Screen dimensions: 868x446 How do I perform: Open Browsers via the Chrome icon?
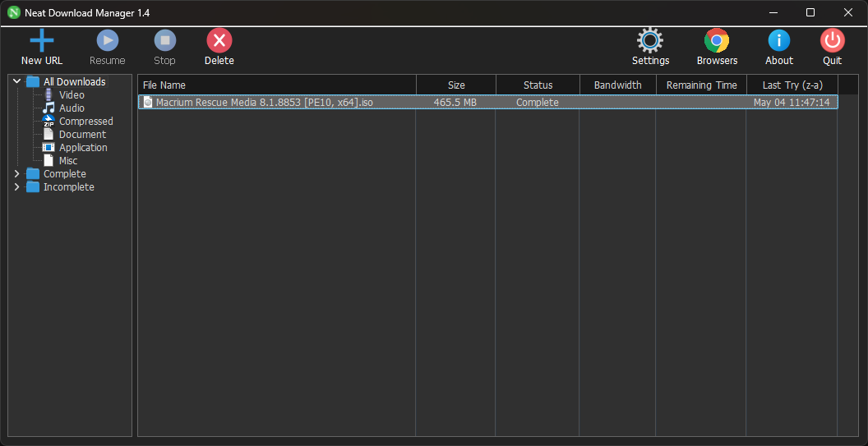(x=717, y=41)
